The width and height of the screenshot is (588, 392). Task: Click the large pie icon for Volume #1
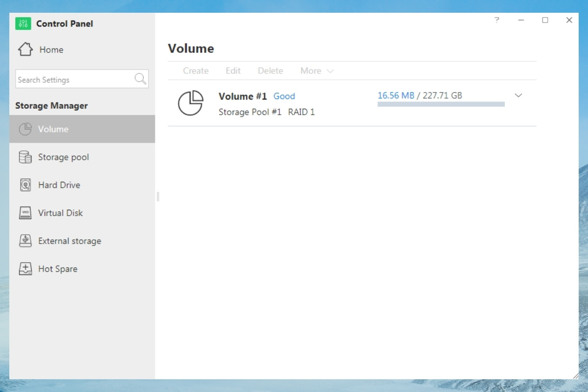tap(191, 103)
